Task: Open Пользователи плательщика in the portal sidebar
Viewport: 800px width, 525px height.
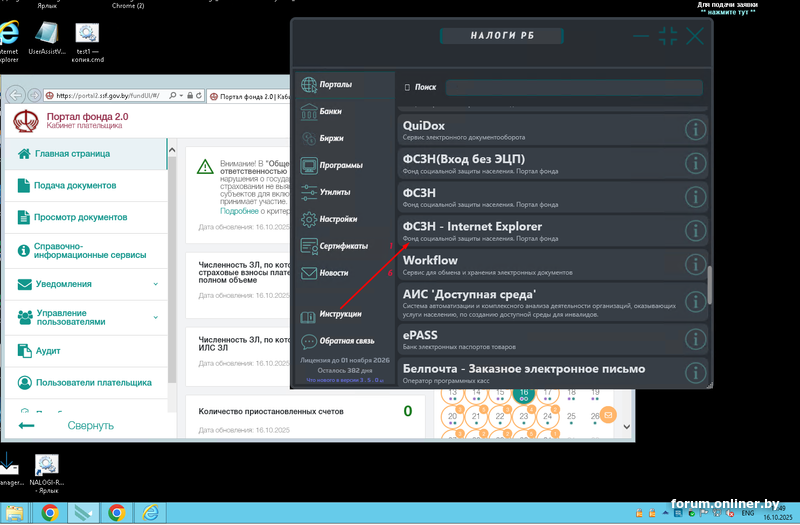Action: tap(86, 383)
